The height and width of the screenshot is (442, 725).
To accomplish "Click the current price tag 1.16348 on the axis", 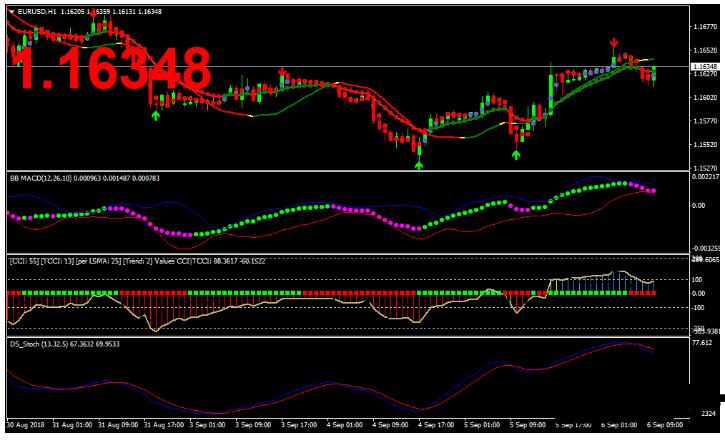I will 705,67.
